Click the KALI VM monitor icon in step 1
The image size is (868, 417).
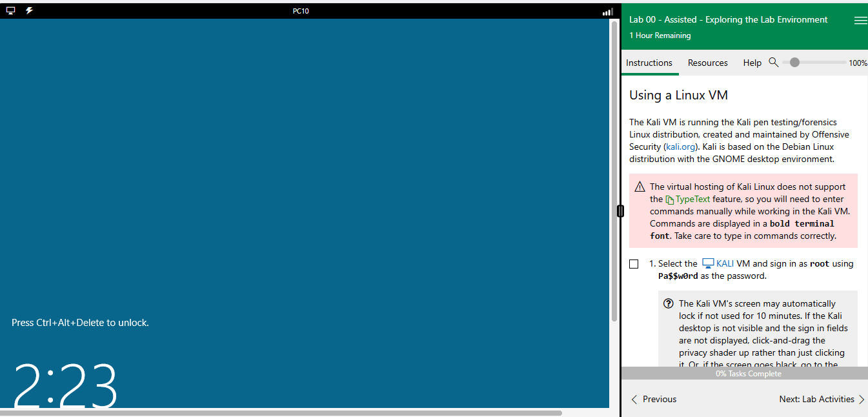(x=708, y=263)
